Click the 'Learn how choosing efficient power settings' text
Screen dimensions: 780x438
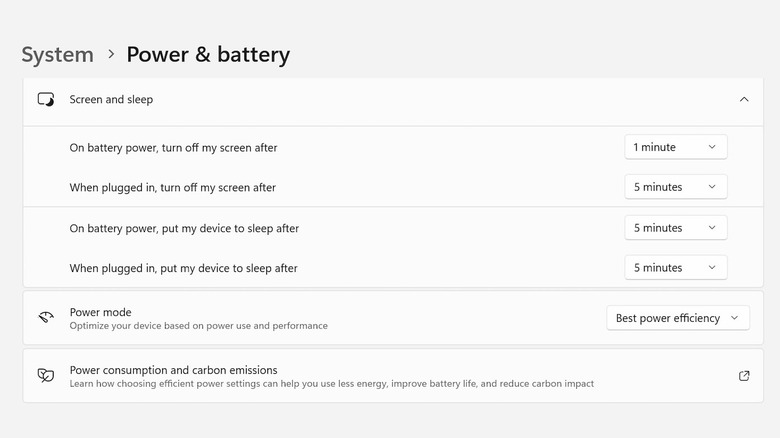pos(331,384)
